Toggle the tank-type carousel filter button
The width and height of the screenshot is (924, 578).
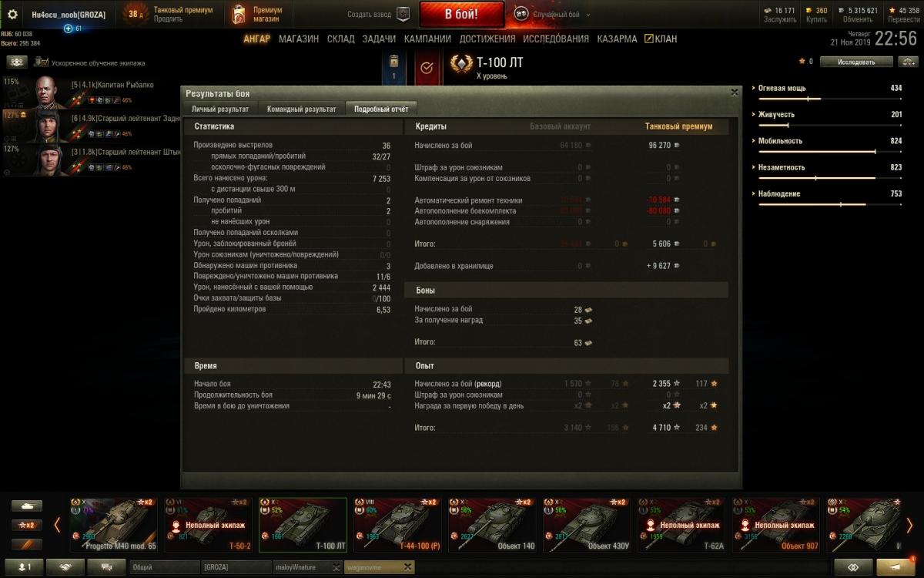(27, 506)
